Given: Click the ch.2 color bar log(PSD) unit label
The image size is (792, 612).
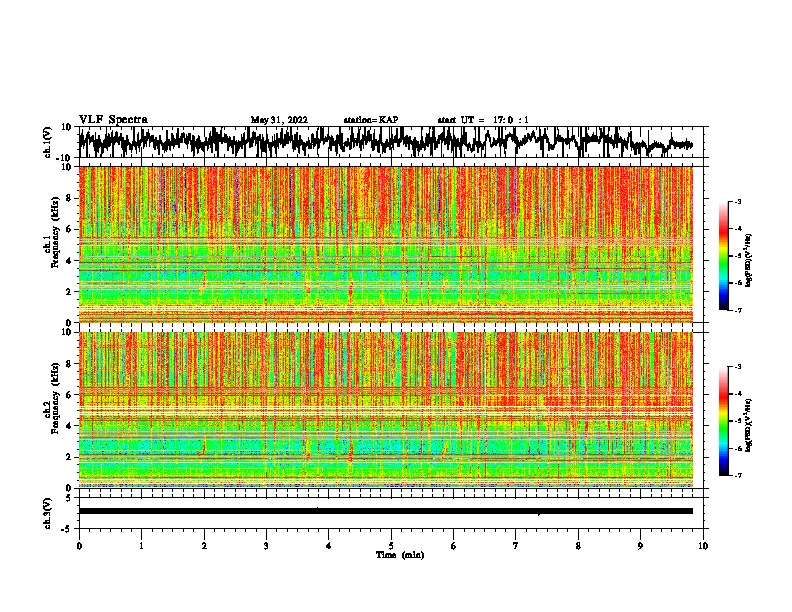Looking at the screenshot, I should (x=749, y=425).
